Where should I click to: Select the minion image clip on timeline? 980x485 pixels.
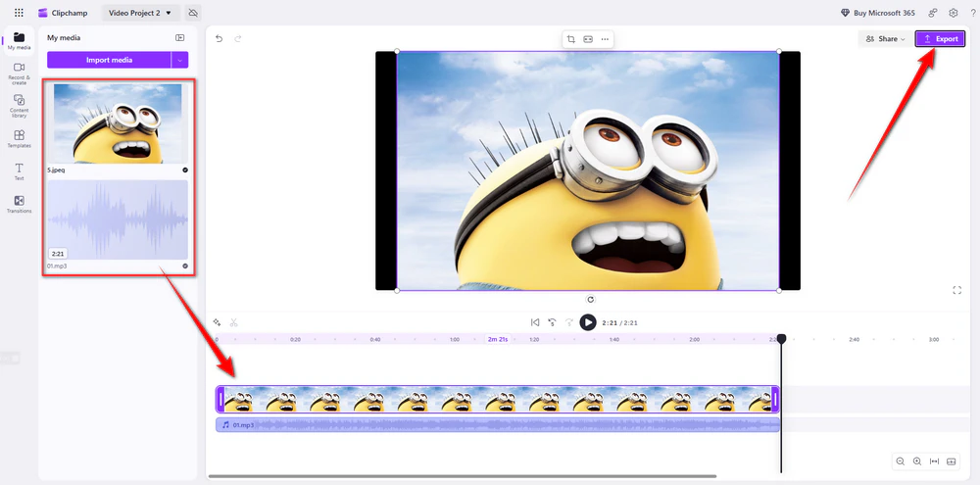pyautogui.click(x=498, y=400)
